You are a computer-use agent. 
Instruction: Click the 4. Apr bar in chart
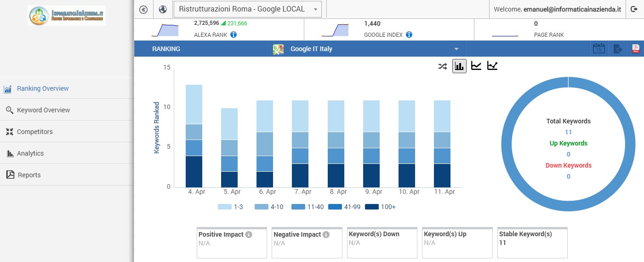pyautogui.click(x=194, y=136)
